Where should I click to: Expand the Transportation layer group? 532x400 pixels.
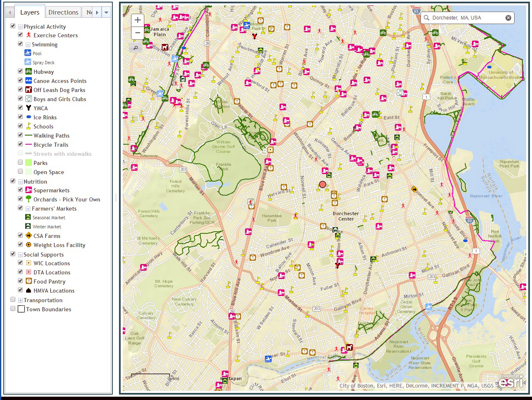(20, 300)
